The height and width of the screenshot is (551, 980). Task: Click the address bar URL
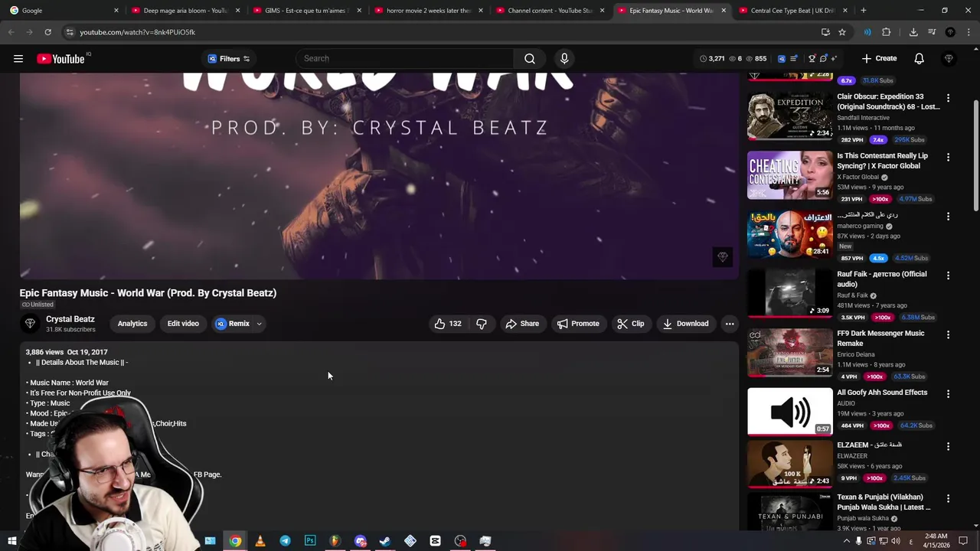[138, 32]
